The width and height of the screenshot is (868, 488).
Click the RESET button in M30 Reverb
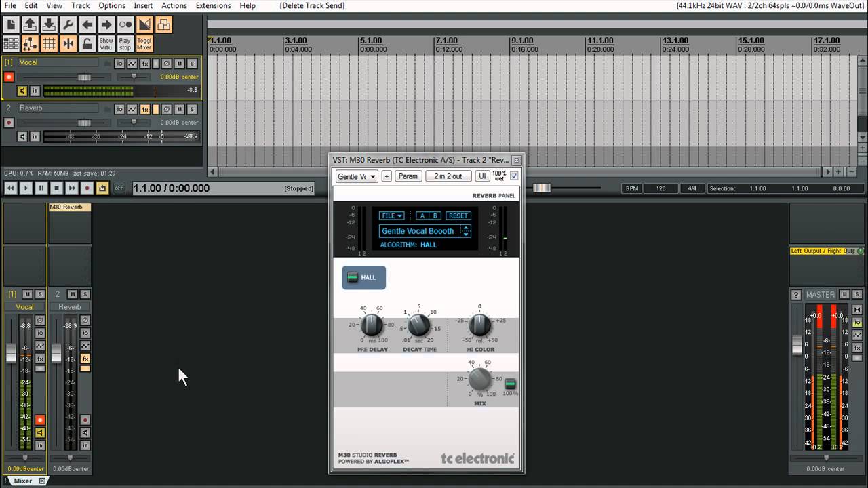click(x=458, y=216)
